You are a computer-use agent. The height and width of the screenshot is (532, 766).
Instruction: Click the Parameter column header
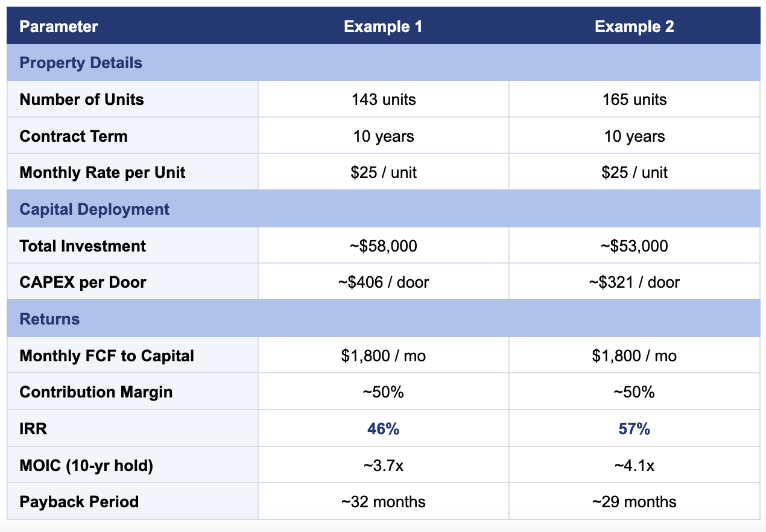[59, 27]
